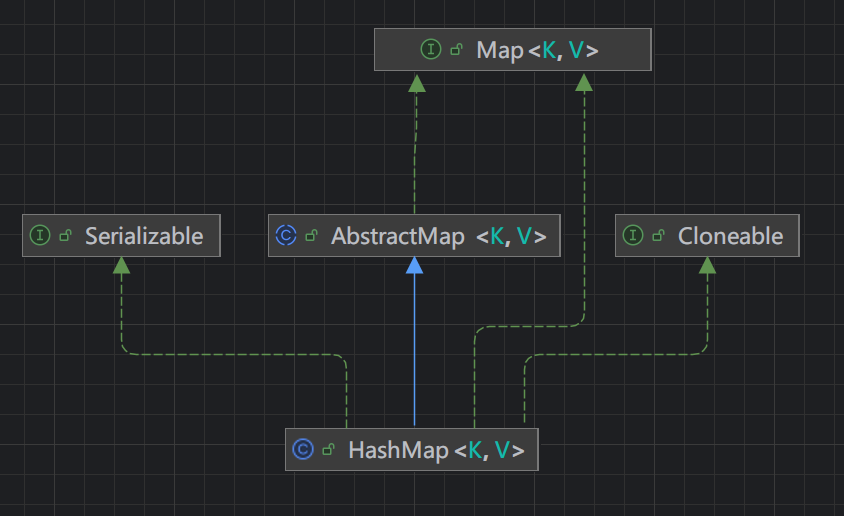
Task: Select the Serializable interface node
Action: [121, 236]
